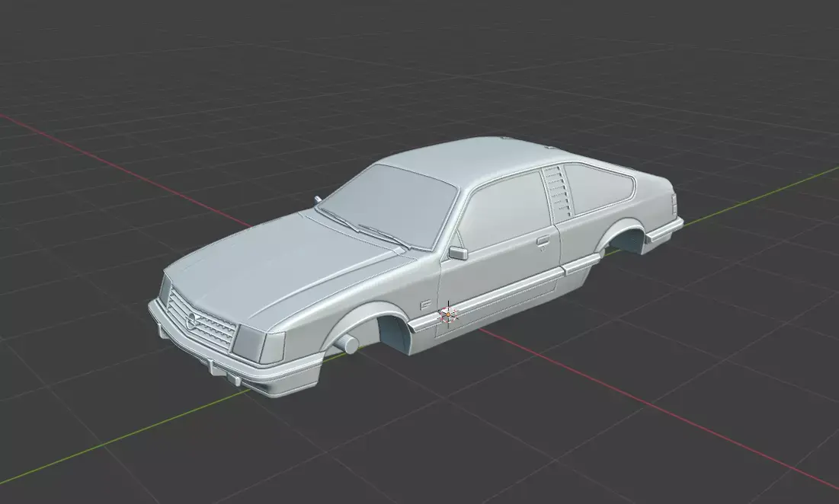Click the 3D cursor on the car door
The image size is (839, 504).
pos(448,314)
